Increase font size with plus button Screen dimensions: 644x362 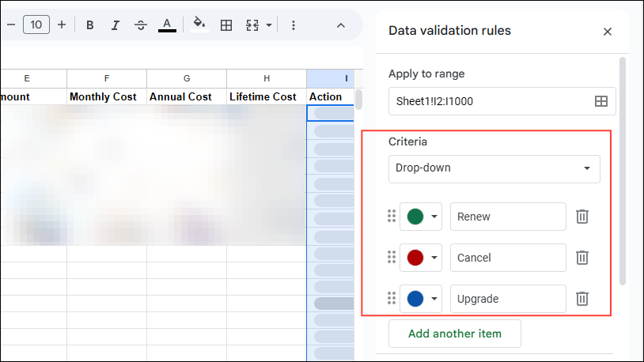[62, 25]
